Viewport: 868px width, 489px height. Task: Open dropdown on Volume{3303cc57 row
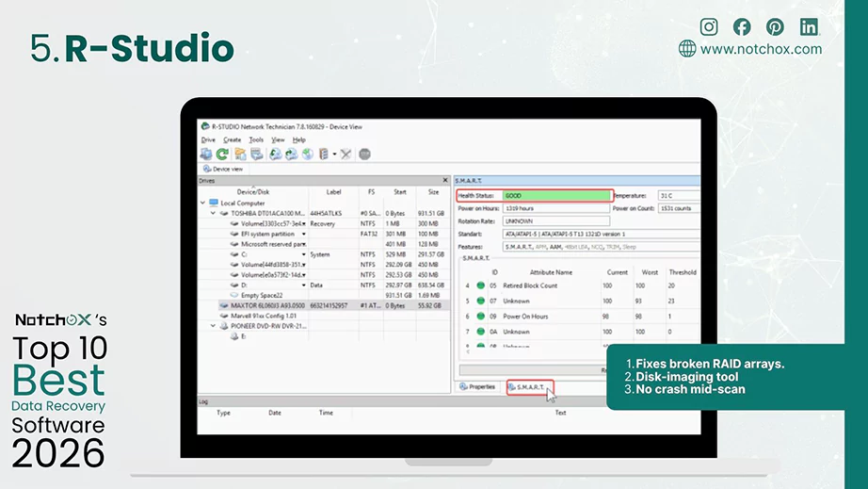303,223
